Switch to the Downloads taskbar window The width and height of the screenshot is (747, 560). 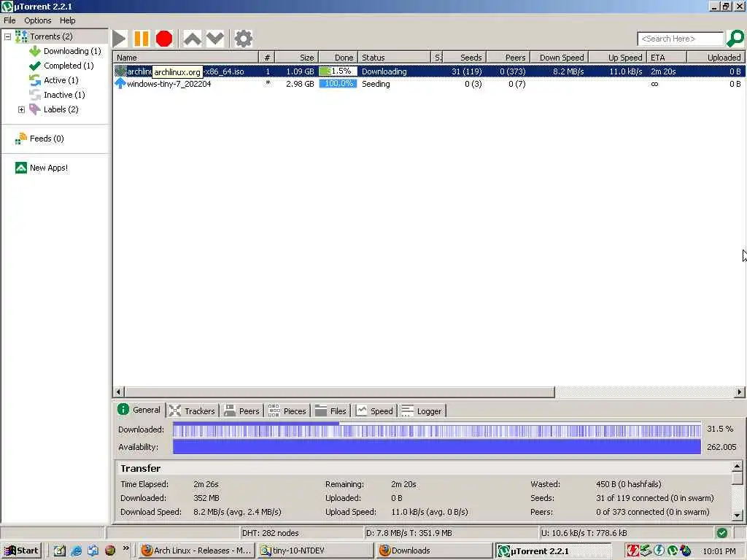point(435,551)
